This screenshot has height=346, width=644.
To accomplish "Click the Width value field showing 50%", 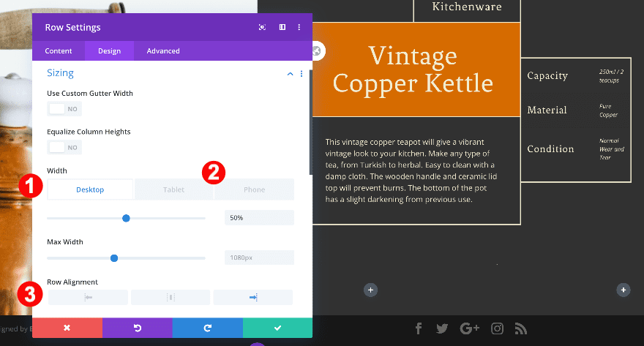I will (x=259, y=217).
